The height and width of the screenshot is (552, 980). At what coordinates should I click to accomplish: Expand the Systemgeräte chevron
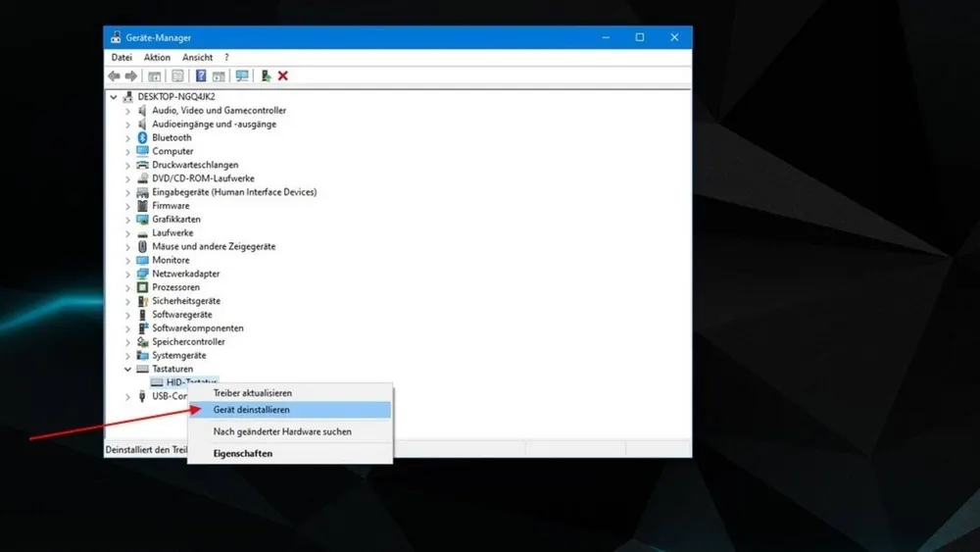127,356
